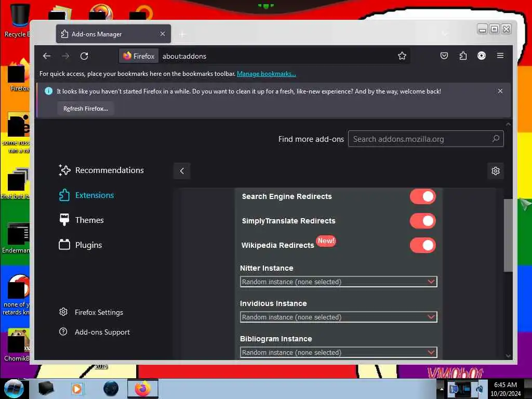Screen dimensions: 532x399
Task: Open the Extensions puzzle icon in toolbar
Action: (x=463, y=56)
